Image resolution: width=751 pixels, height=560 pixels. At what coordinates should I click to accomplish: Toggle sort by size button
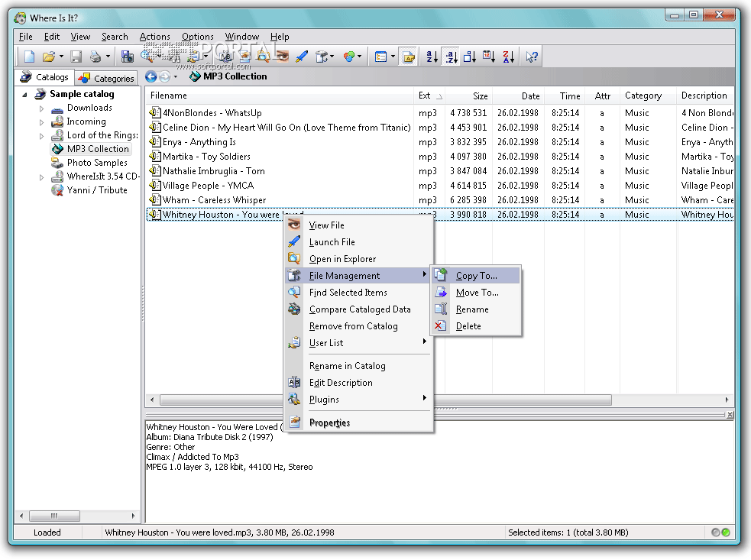[470, 57]
